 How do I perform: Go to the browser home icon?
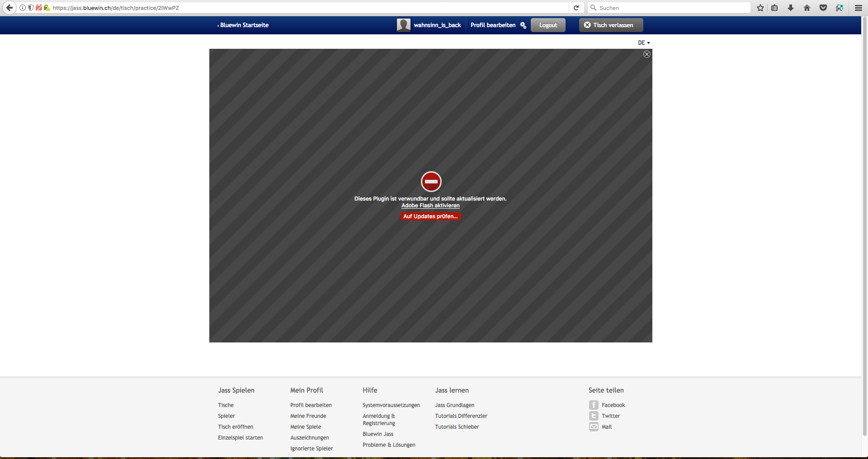pos(807,8)
